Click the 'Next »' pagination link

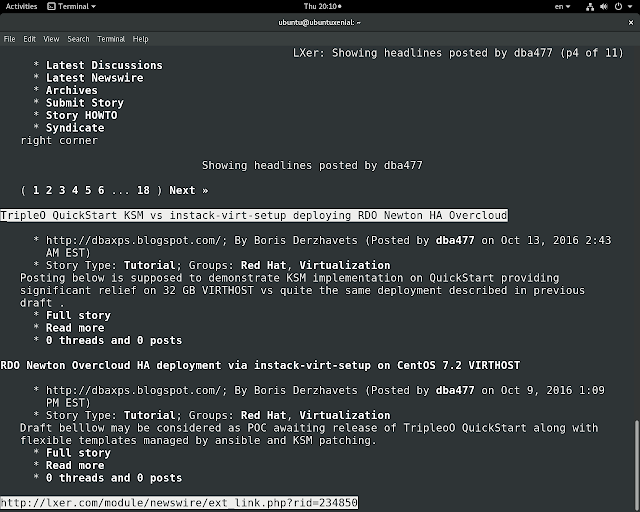pos(189,190)
